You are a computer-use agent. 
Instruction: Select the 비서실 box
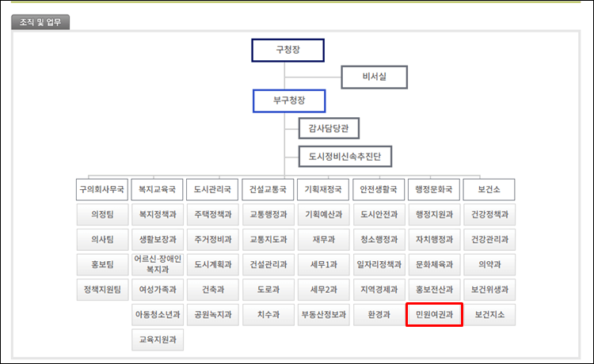click(x=375, y=78)
